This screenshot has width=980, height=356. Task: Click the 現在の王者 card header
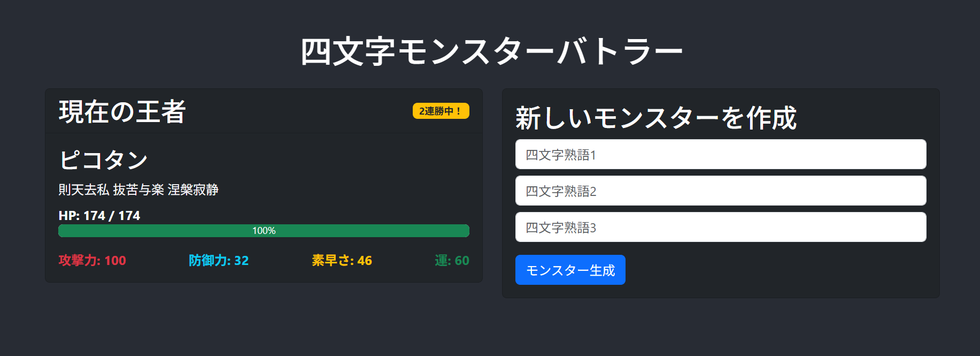pos(264,111)
